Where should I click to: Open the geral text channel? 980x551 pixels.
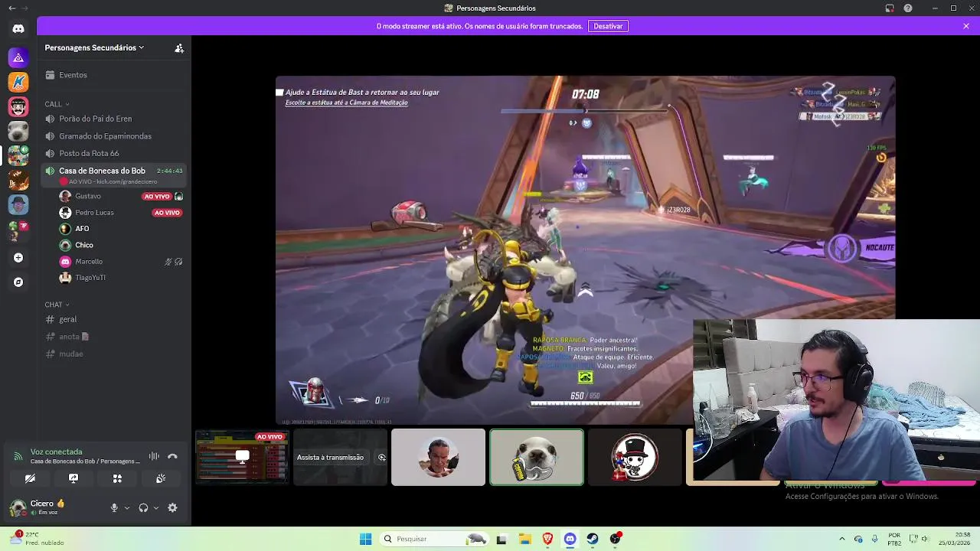115,319
